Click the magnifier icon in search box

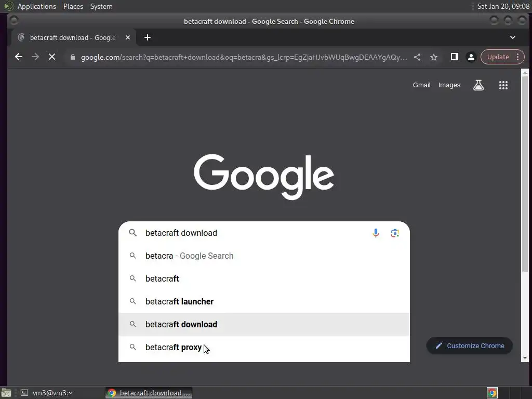[132, 233]
